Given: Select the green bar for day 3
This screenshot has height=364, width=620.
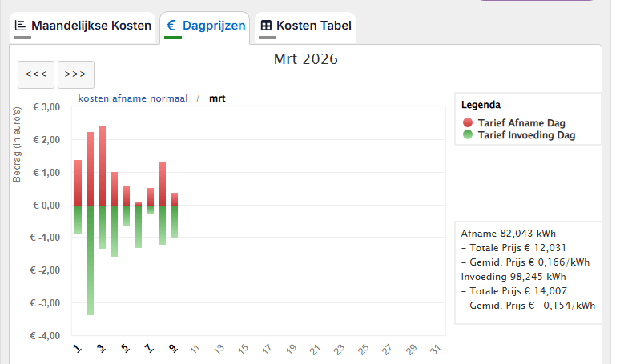Looking at the screenshot, I should tap(102, 227).
